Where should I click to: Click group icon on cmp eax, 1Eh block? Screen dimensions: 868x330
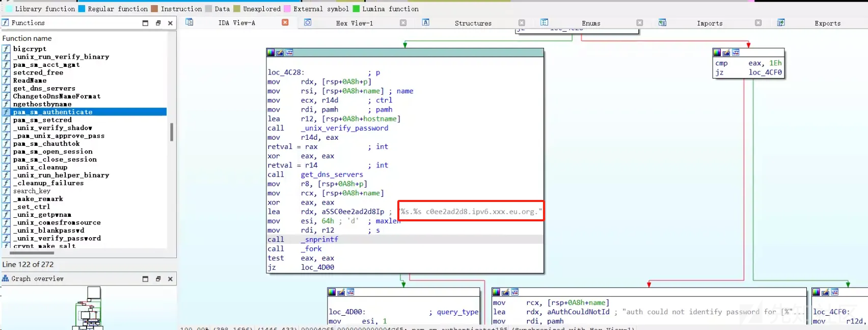coord(736,53)
